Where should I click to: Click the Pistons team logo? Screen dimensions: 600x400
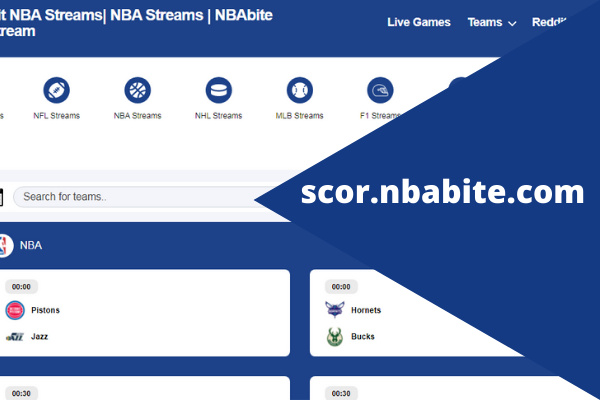point(15,310)
